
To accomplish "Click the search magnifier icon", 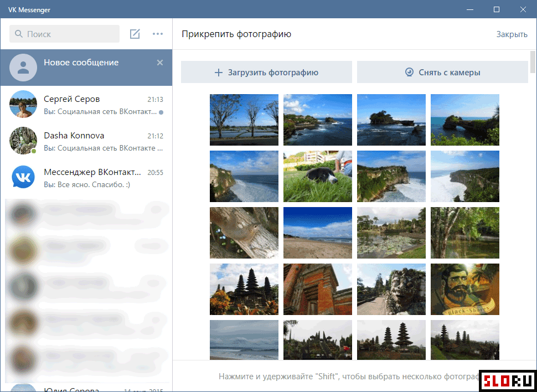I will (18, 34).
